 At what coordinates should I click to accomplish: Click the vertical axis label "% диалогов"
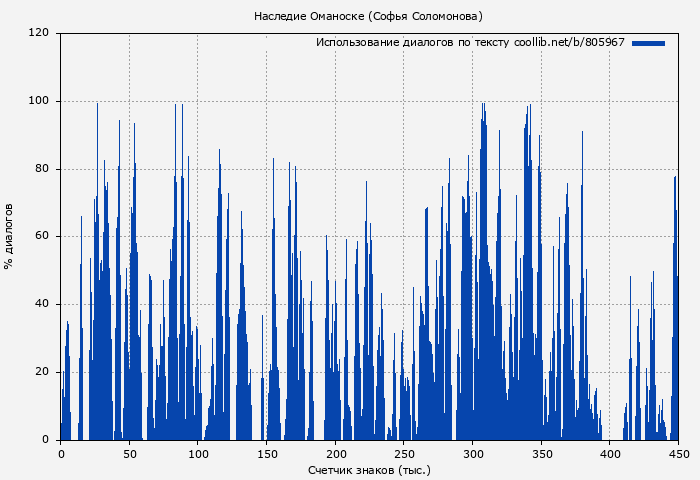9,236
